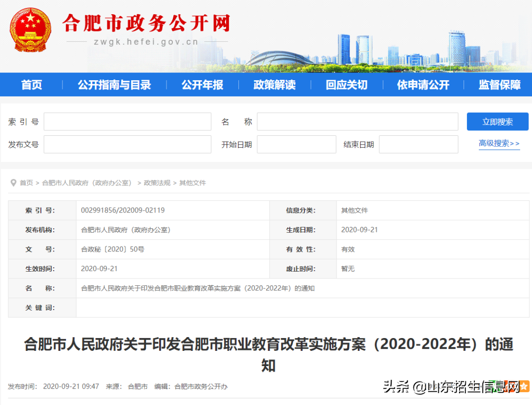Open the 高级搜索 advanced search link
The width and height of the screenshot is (532, 405).
coord(499,143)
